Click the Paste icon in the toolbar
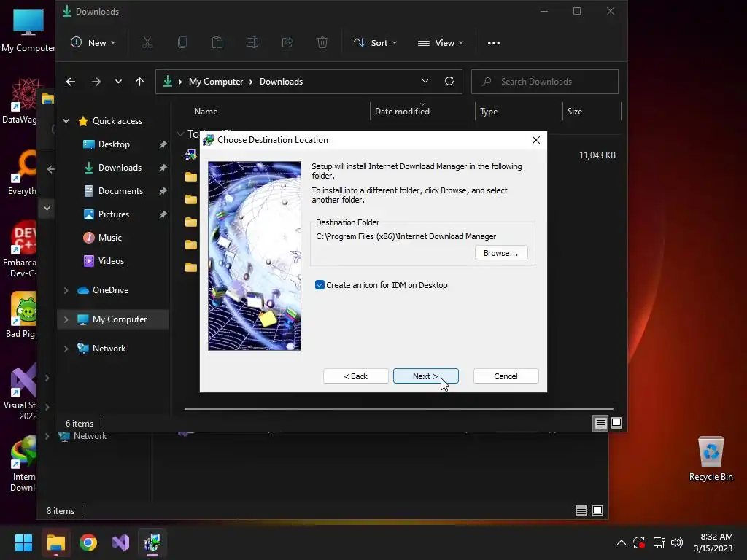Image resolution: width=747 pixels, height=560 pixels. [217, 43]
